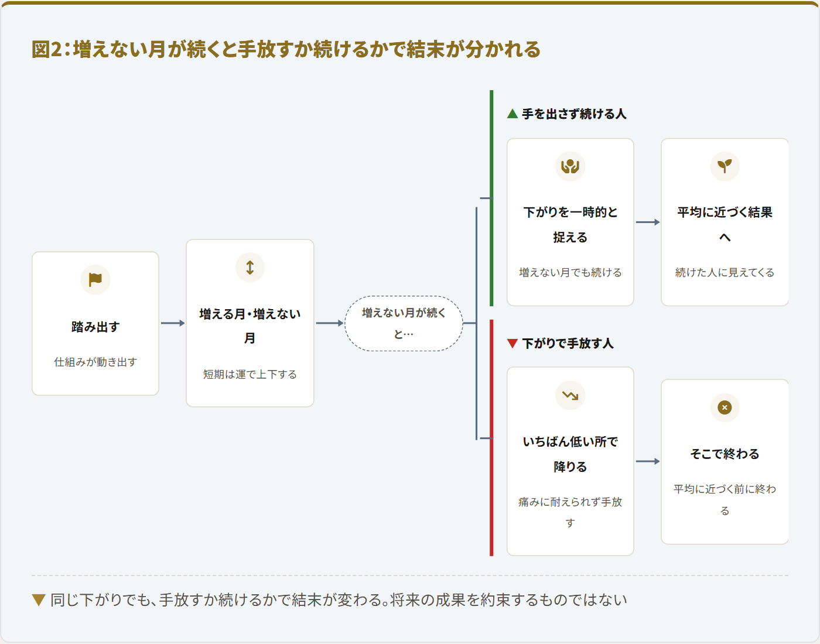
Task: Click the subtitle 仕組みが動き出す
Action: [x=95, y=362]
